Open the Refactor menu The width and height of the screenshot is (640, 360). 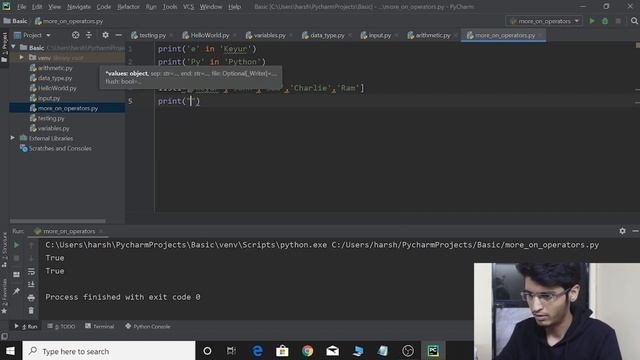[x=128, y=7]
